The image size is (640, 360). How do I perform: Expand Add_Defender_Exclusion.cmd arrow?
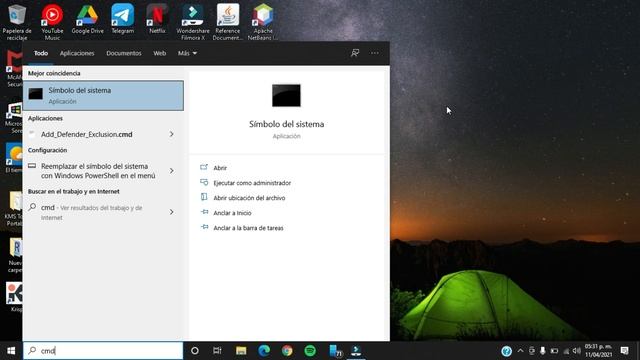pyautogui.click(x=172, y=134)
